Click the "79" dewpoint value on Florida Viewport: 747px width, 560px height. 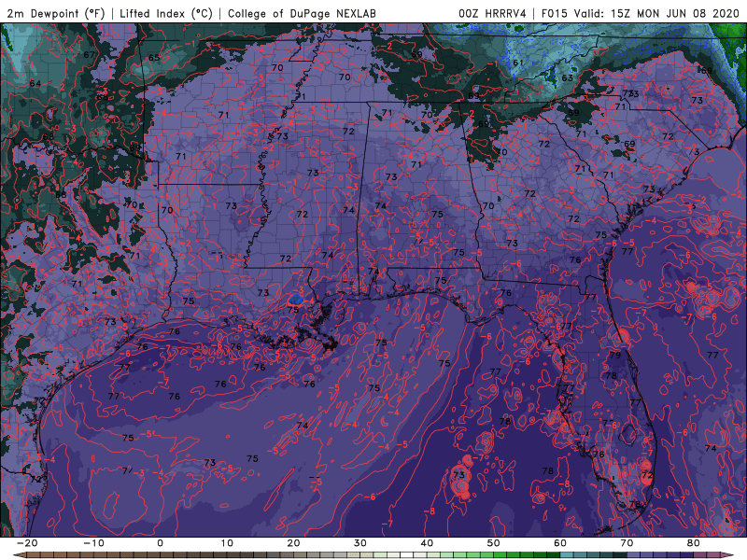615,355
